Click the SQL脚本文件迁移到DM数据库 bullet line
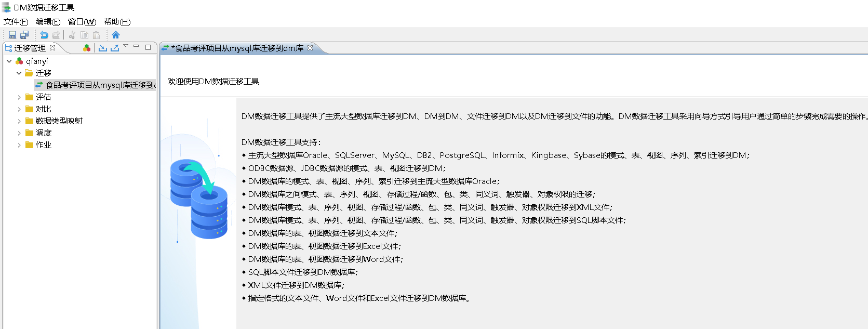This screenshot has height=329, width=868. (x=300, y=272)
